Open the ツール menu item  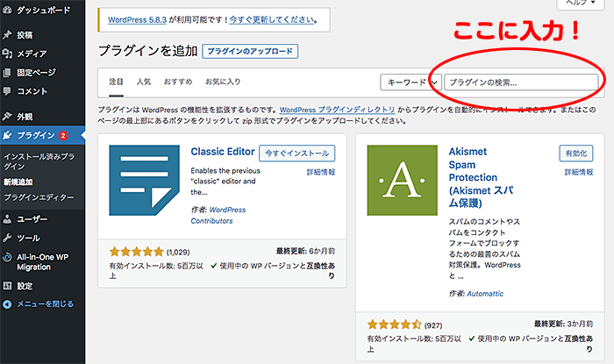click(28, 238)
